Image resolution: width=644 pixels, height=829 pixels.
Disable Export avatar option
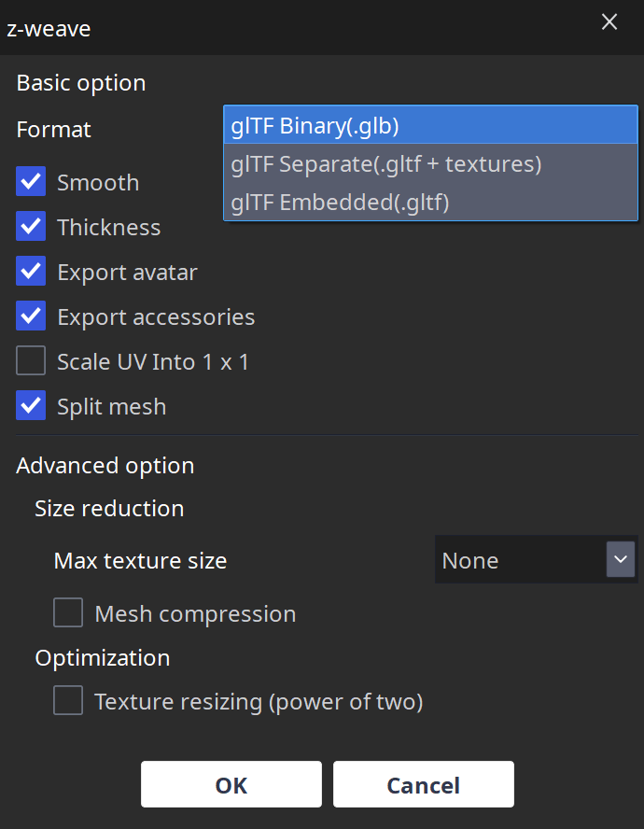click(x=31, y=272)
